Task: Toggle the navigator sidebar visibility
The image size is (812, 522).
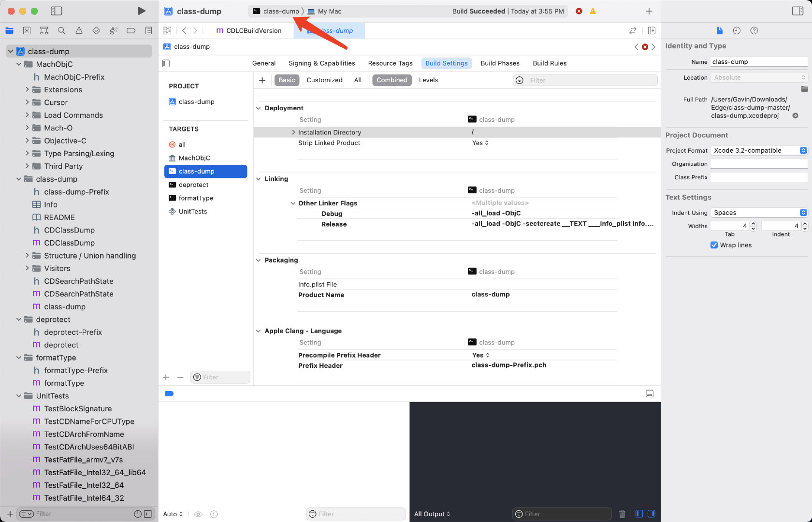Action: click(57, 11)
